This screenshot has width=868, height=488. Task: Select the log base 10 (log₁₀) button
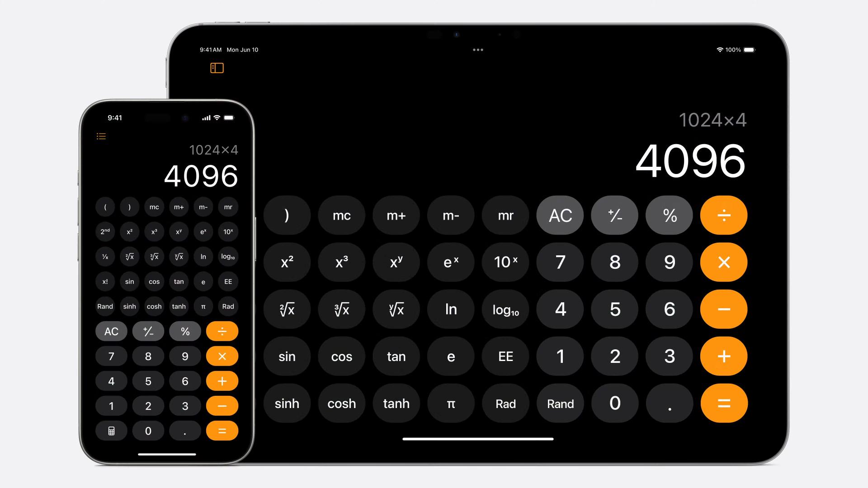point(505,309)
